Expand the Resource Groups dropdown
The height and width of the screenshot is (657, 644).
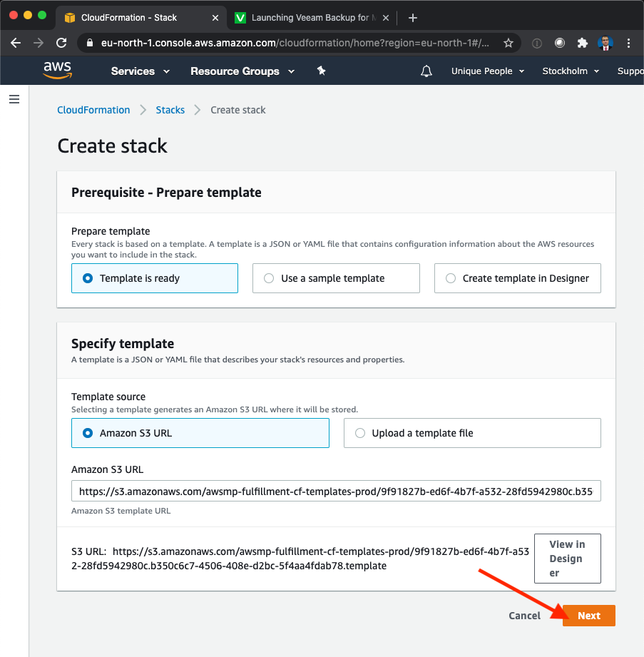242,71
